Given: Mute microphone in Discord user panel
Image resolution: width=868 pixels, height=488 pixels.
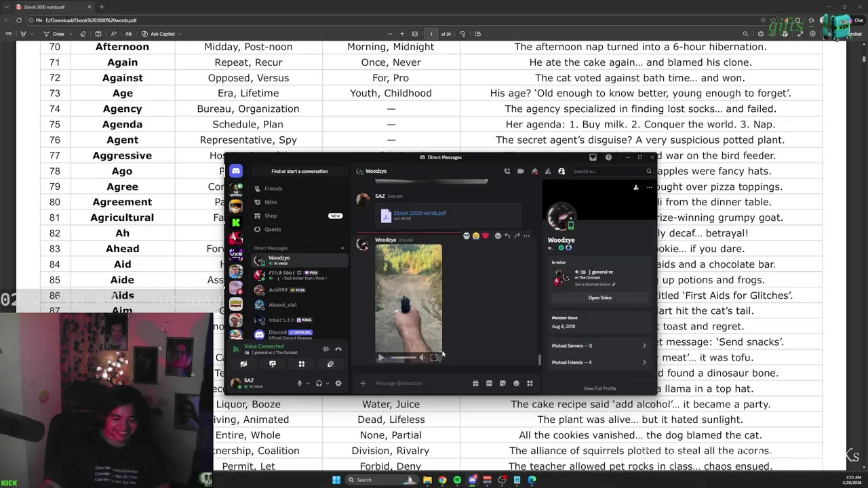Looking at the screenshot, I should [x=299, y=383].
